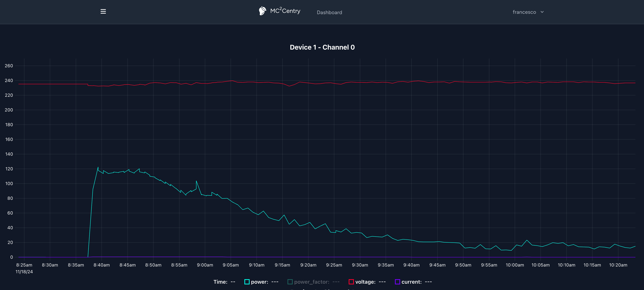This screenshot has height=290, width=644.
Task: Open the Dashboard page link
Action: 329,12
